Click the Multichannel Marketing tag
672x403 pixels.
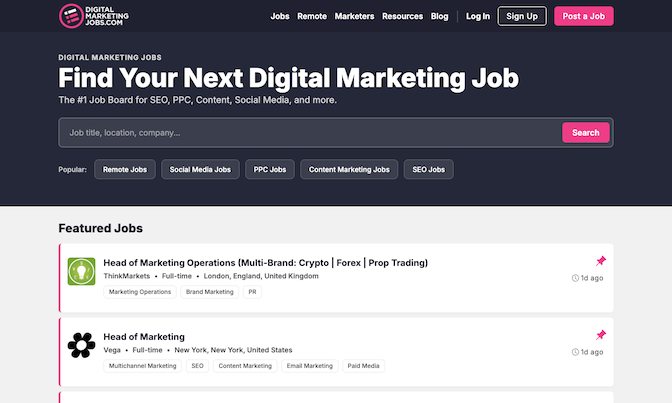point(142,366)
